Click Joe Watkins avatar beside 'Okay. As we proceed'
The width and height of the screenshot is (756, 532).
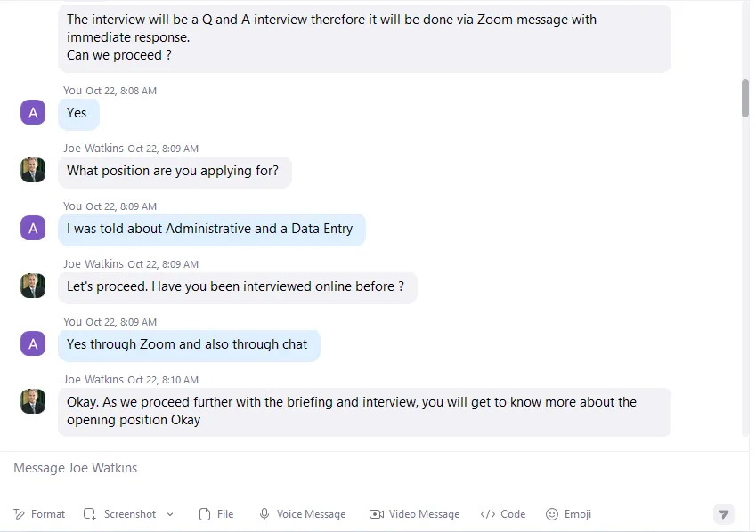(33, 401)
